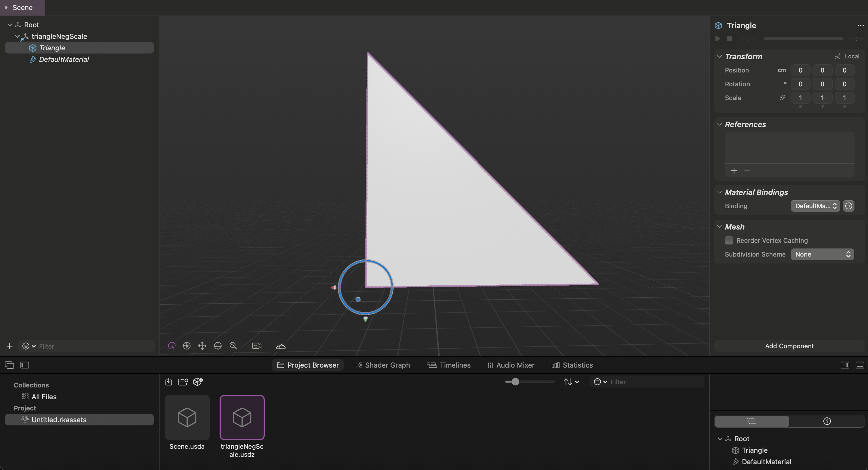Click the viewport select cursor tool
The height and width of the screenshot is (470, 868).
point(172,346)
